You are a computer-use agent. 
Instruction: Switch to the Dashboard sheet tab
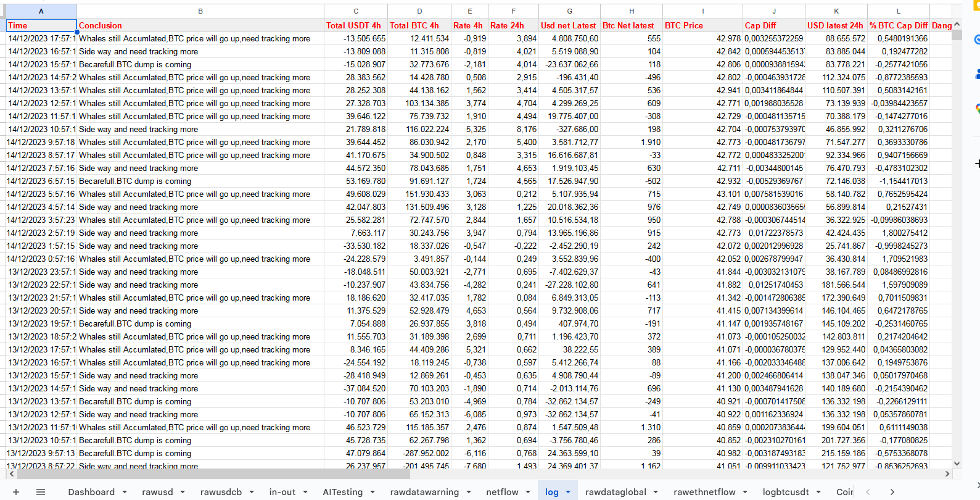[91, 492]
